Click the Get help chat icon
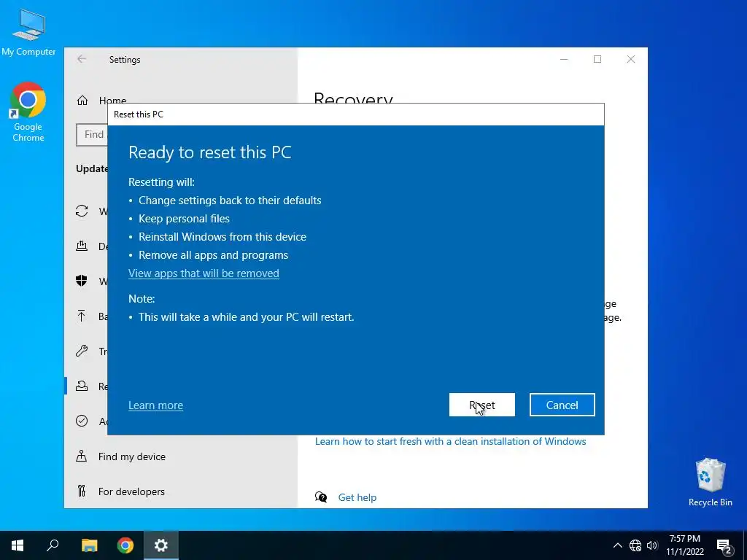The width and height of the screenshot is (747, 560). [321, 497]
